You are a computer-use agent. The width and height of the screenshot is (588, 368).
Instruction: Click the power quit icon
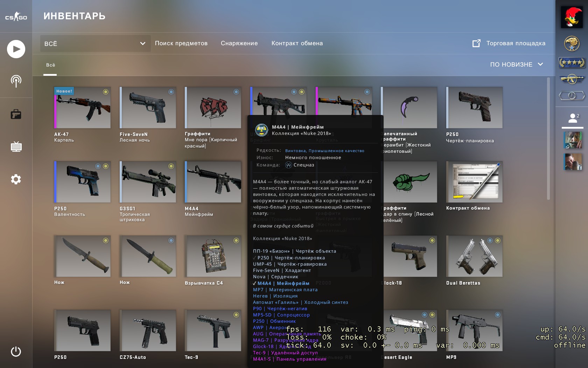click(16, 352)
